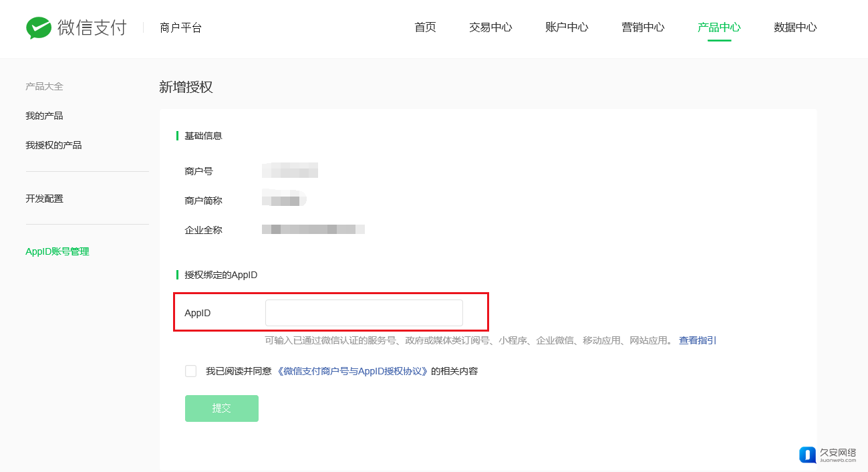The image size is (868, 472).
Task: Click the 产品大全 sidebar heading
Action: tap(44, 86)
